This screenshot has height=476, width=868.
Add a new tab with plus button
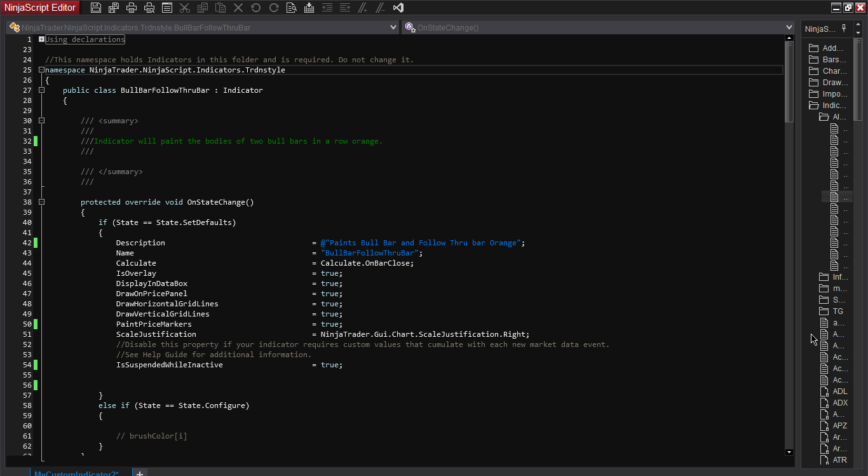point(140,473)
